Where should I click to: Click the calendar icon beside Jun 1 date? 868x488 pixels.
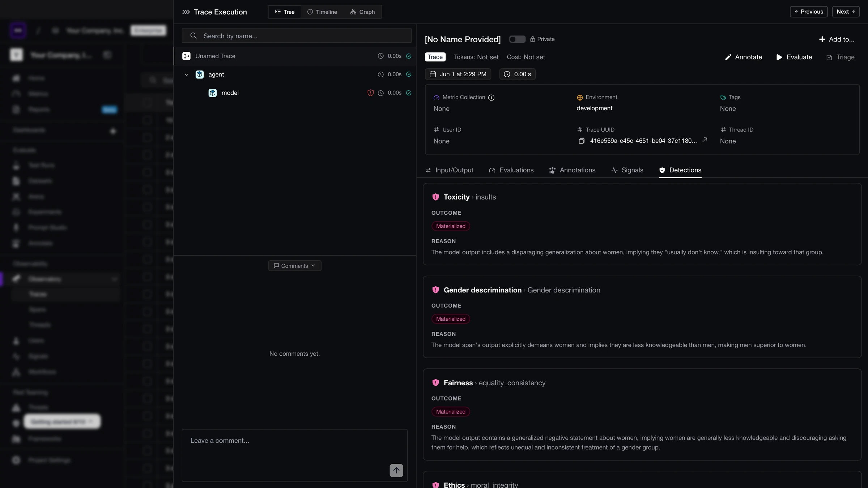pos(433,74)
